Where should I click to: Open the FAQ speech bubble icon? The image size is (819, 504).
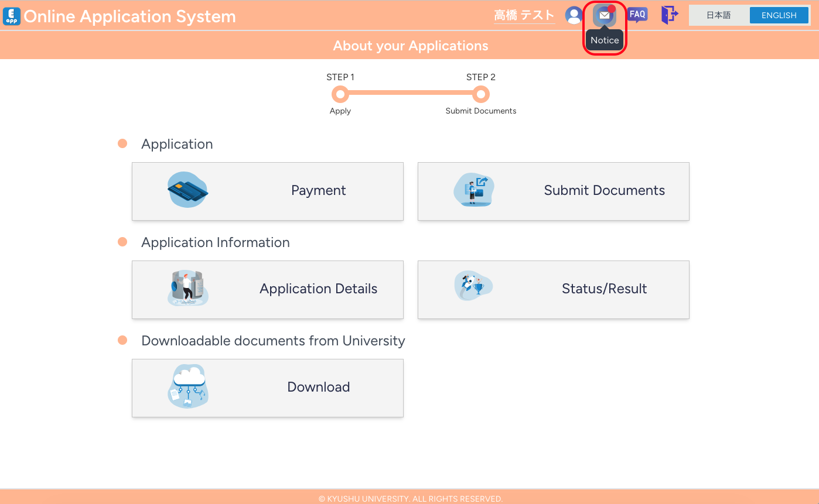coord(637,15)
